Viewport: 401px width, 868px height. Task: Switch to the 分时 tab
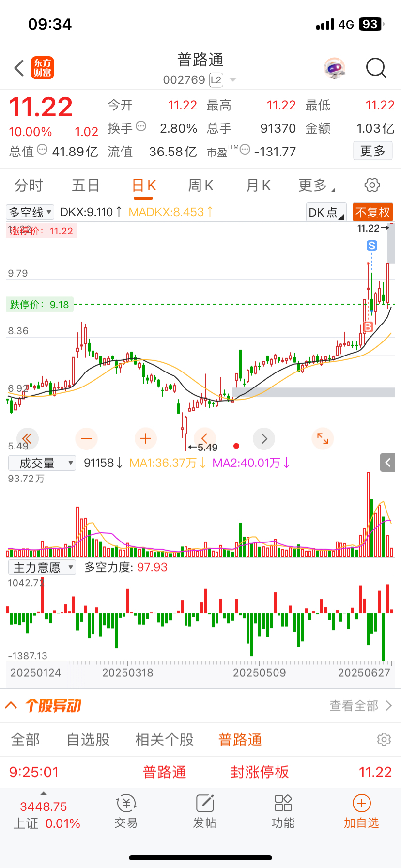[29, 186]
